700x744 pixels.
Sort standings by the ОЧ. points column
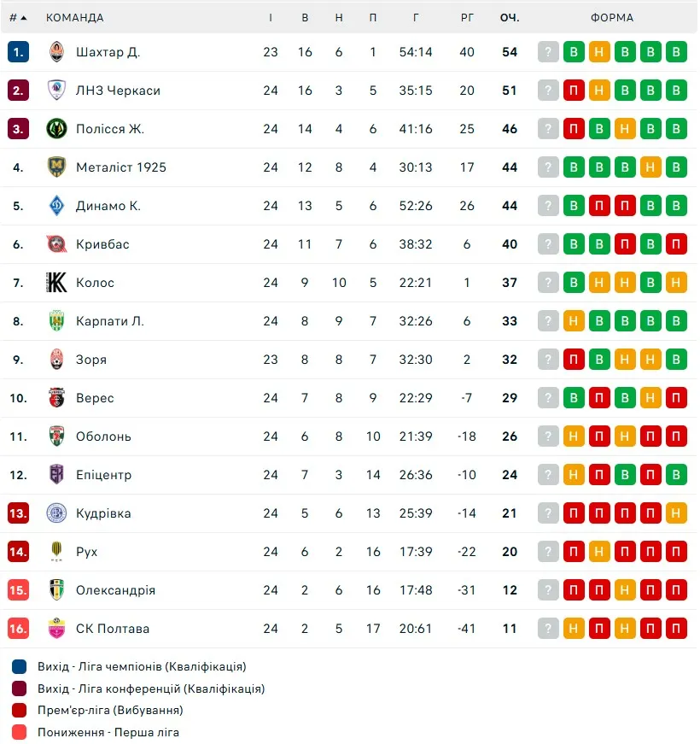tap(510, 18)
